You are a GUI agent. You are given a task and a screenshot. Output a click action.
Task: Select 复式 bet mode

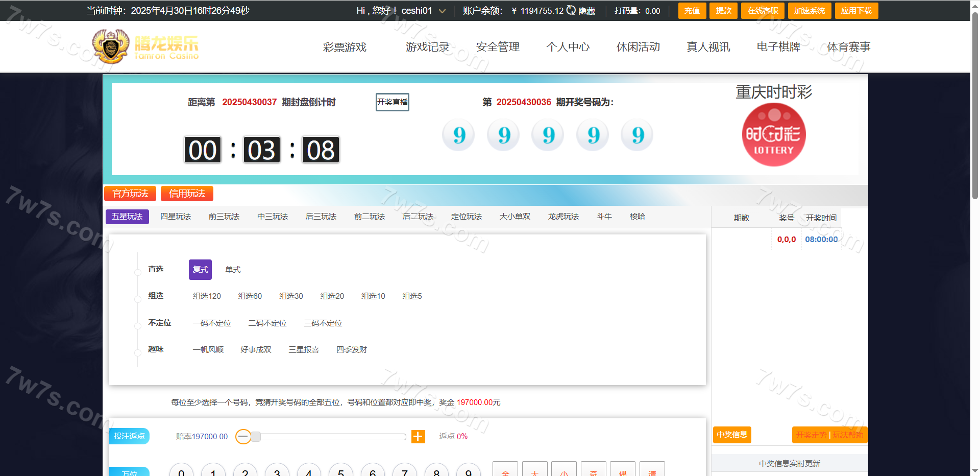coord(200,270)
